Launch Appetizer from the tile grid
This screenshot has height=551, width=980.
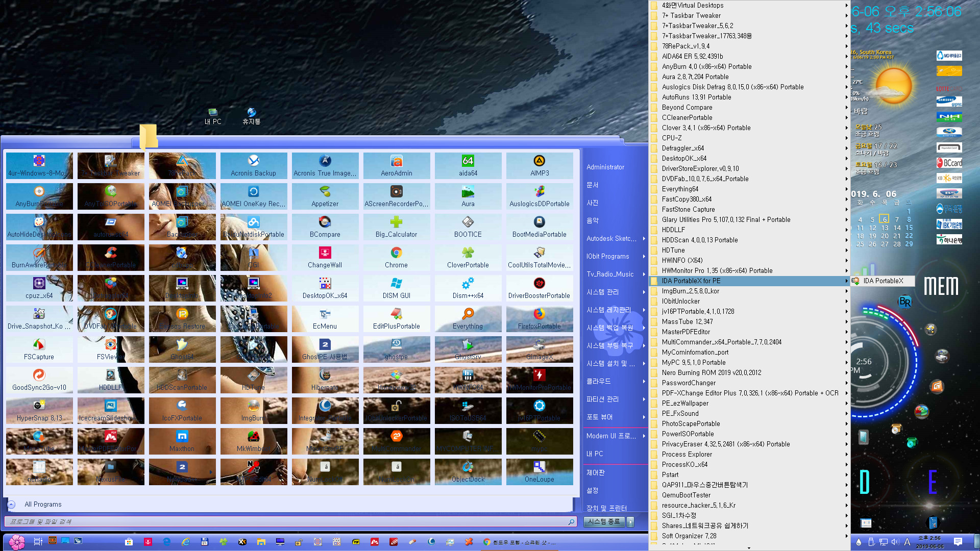pyautogui.click(x=325, y=196)
